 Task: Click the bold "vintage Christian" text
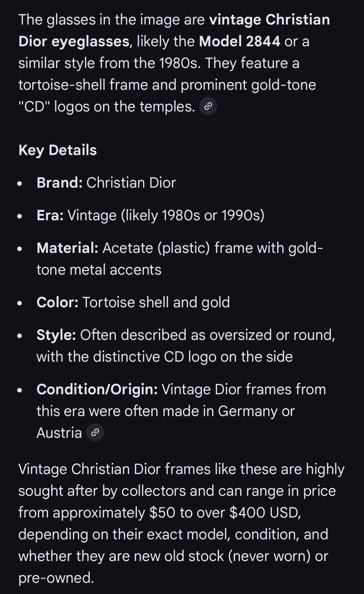pos(269,20)
